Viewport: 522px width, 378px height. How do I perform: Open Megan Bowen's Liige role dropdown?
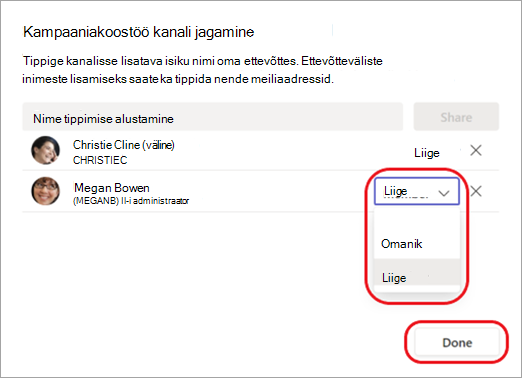(417, 191)
